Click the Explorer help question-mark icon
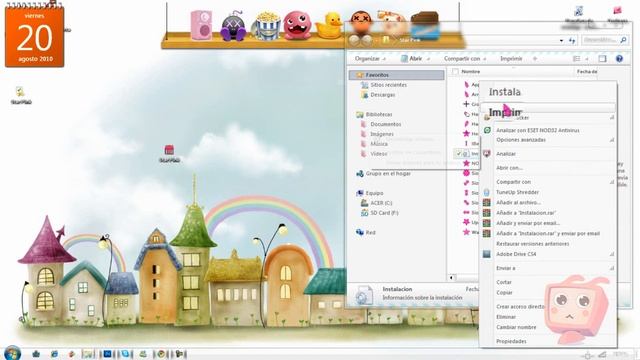 [x=619, y=59]
